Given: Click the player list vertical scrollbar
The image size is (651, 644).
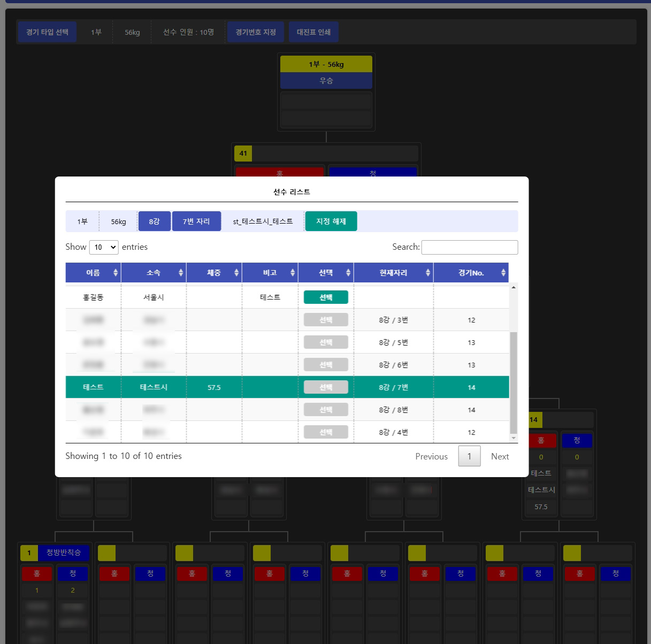Looking at the screenshot, I should pyautogui.click(x=514, y=382).
